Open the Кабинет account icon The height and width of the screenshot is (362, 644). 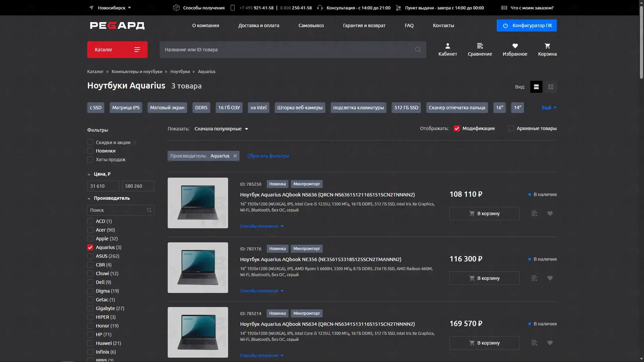click(447, 49)
